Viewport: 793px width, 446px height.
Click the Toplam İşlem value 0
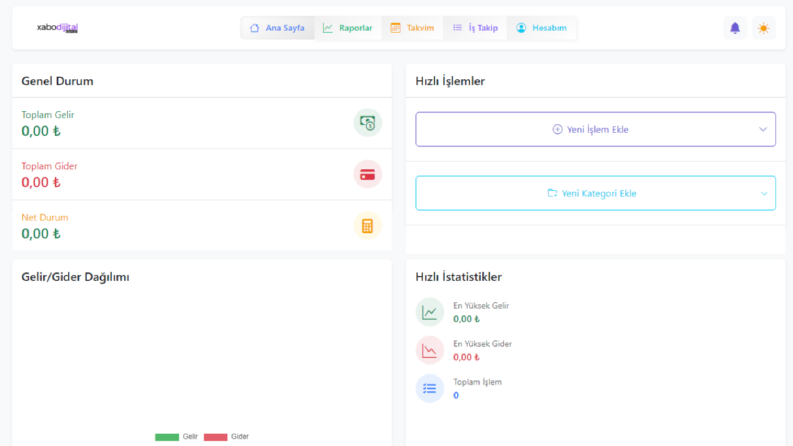tap(456, 395)
